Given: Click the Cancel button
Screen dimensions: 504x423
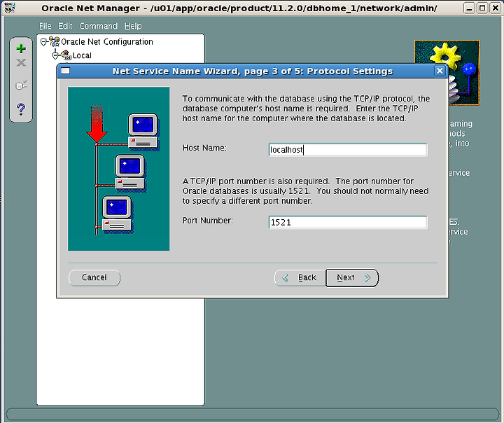Looking at the screenshot, I should coord(94,277).
